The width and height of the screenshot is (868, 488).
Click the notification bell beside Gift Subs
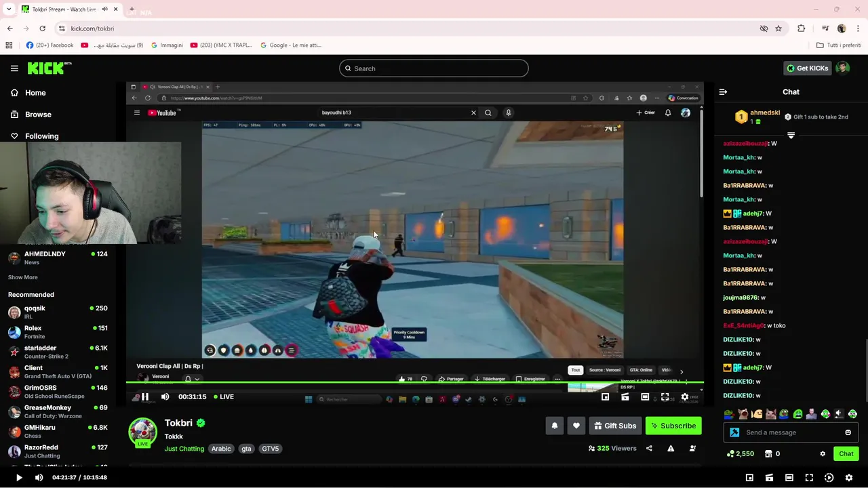[554, 426]
